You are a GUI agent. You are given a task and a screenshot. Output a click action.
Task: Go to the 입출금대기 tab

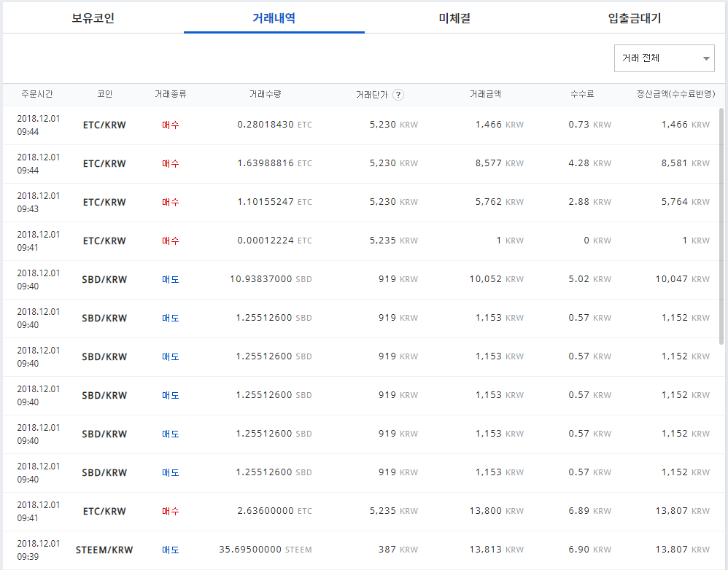(635, 18)
